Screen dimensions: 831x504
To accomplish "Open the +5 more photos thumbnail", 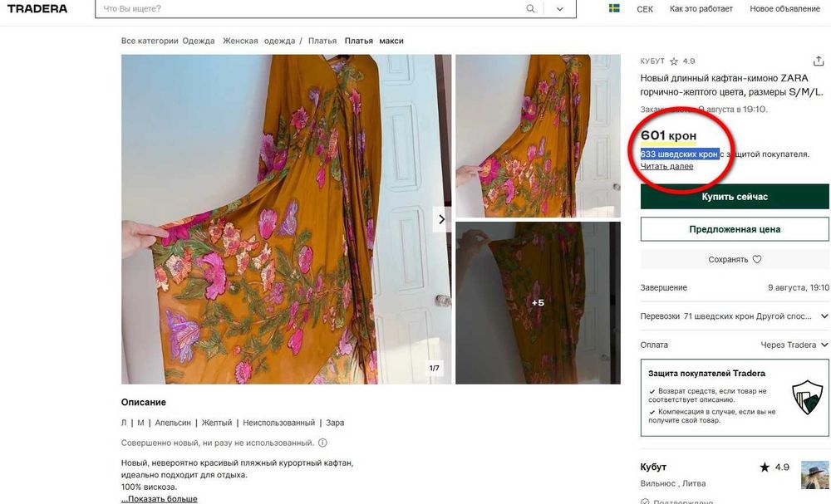I will pyautogui.click(x=538, y=303).
